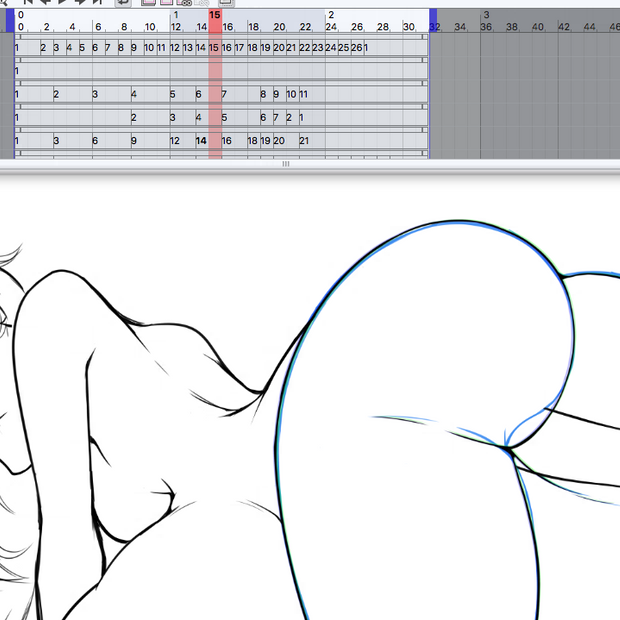Image resolution: width=620 pixels, height=620 pixels.
Task: Select cel 5 in the fourth track
Action: click(224, 117)
